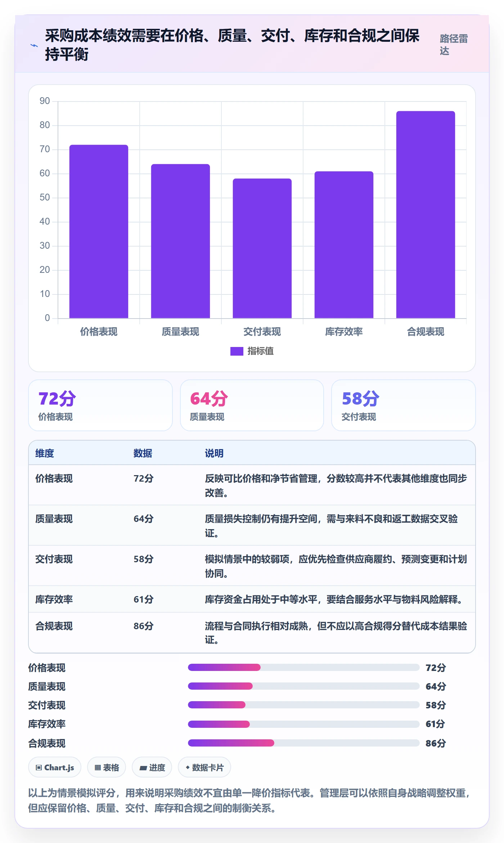The height and width of the screenshot is (843, 504).
Task: Click the 质量表现 progress bar
Action: tap(304, 686)
